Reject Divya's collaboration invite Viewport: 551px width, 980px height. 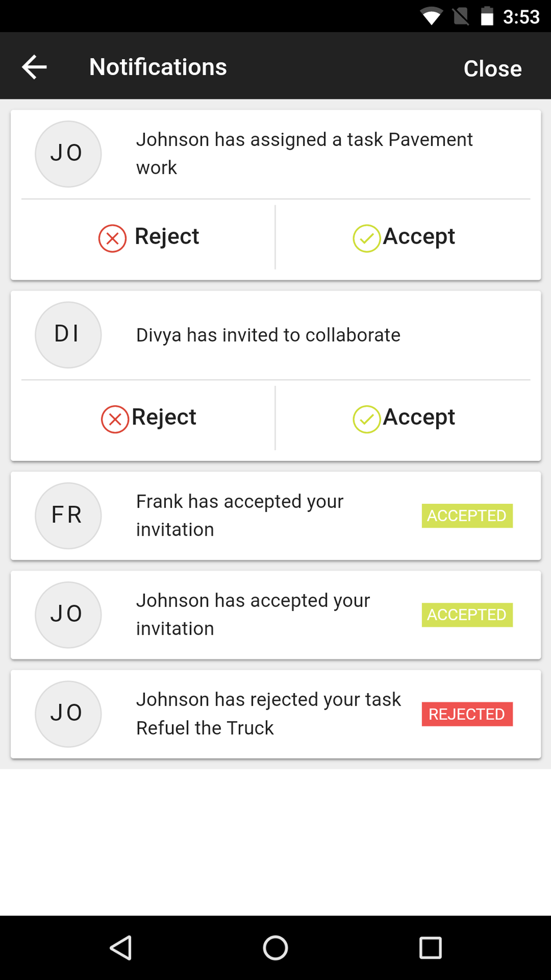[148, 418]
